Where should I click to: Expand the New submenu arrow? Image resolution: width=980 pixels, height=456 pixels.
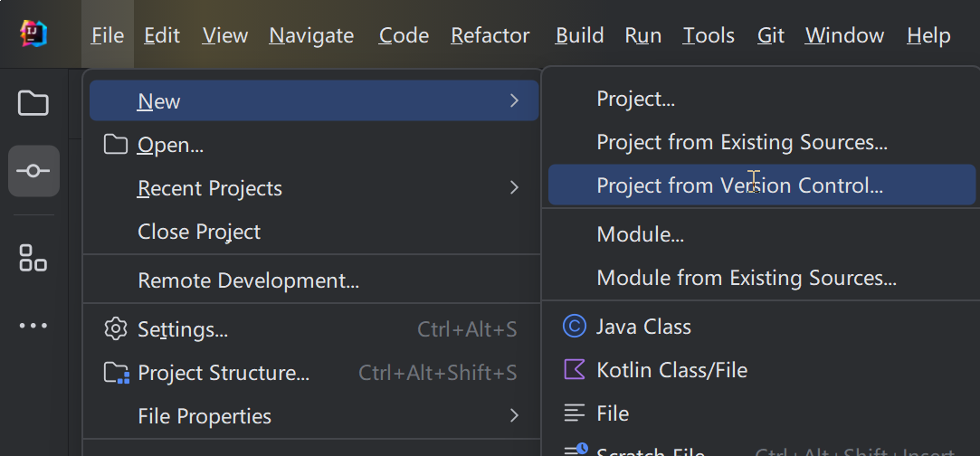[x=514, y=100]
